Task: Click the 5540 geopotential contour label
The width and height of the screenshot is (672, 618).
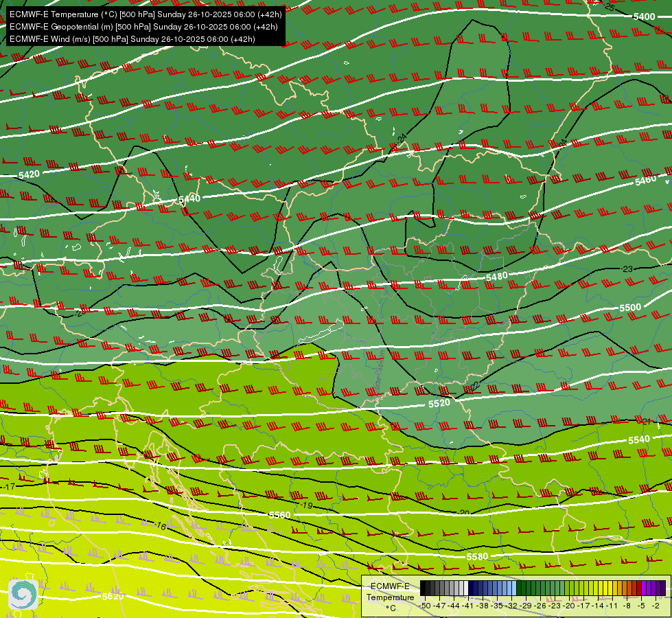Action: (639, 439)
